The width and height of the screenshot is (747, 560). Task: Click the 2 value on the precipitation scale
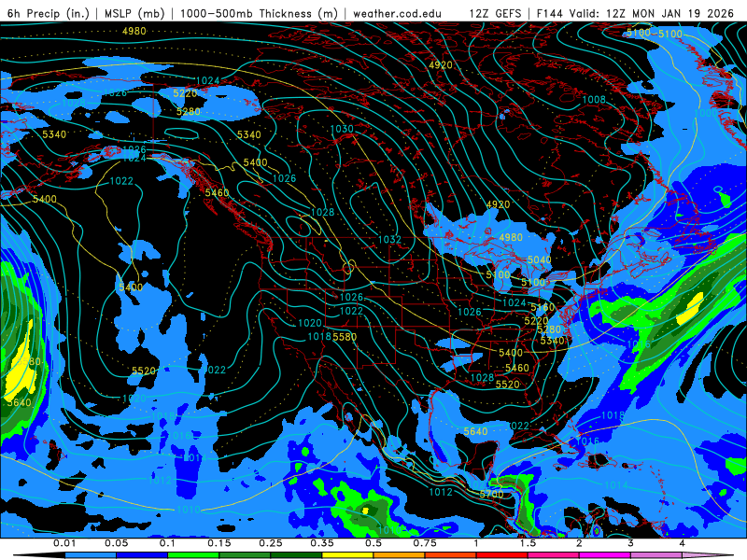tap(579, 543)
